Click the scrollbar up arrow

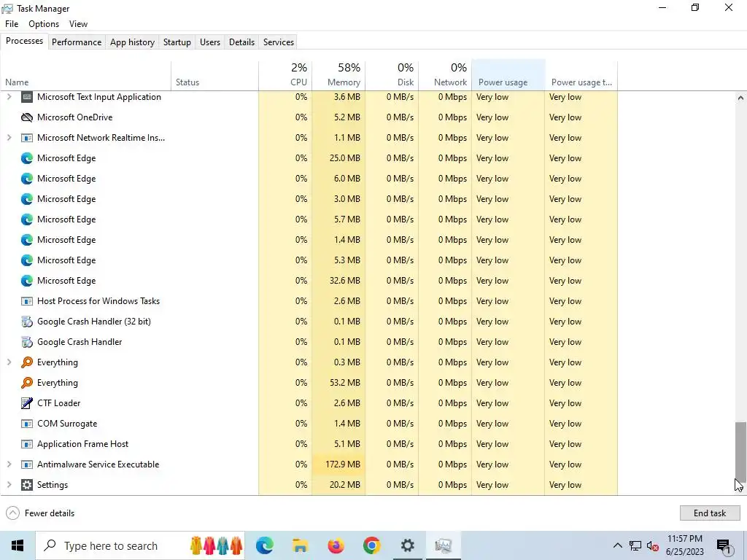[x=740, y=98]
